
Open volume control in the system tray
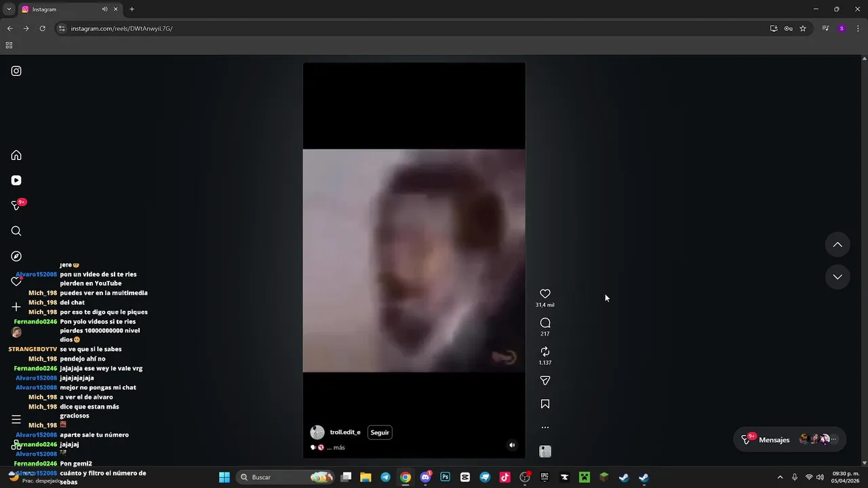[820, 477]
